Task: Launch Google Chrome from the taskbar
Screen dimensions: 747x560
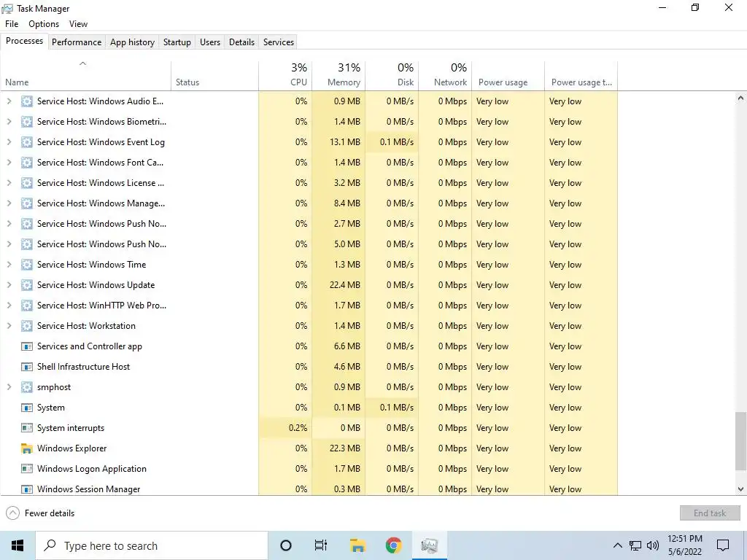Action: [393, 545]
